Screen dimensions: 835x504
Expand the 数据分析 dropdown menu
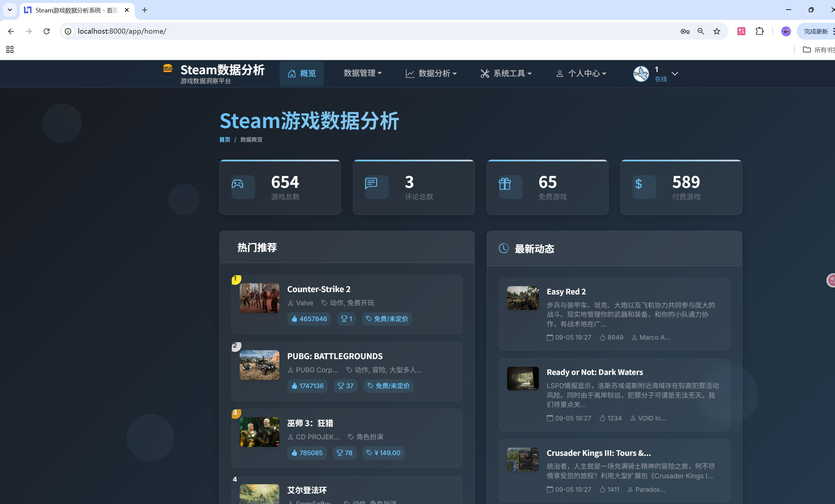point(431,74)
